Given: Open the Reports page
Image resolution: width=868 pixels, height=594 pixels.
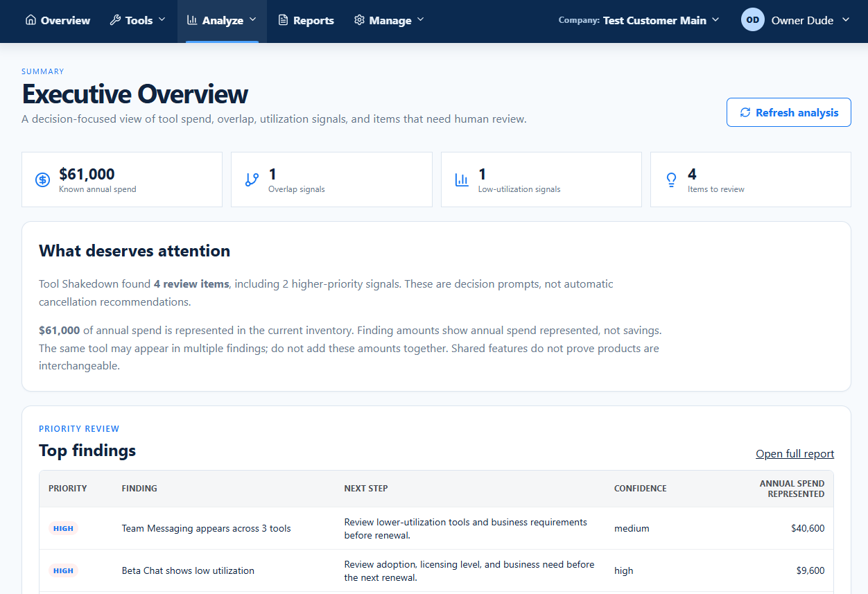Looking at the screenshot, I should [306, 20].
